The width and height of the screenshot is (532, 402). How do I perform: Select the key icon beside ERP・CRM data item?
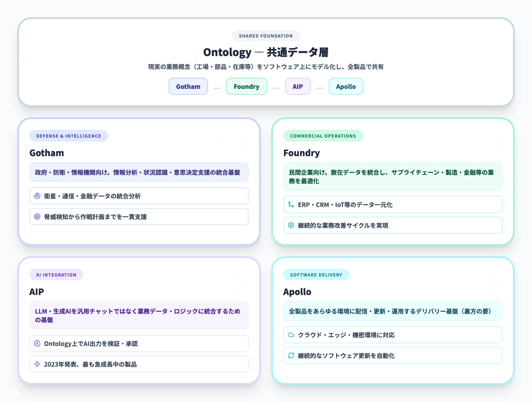point(291,205)
